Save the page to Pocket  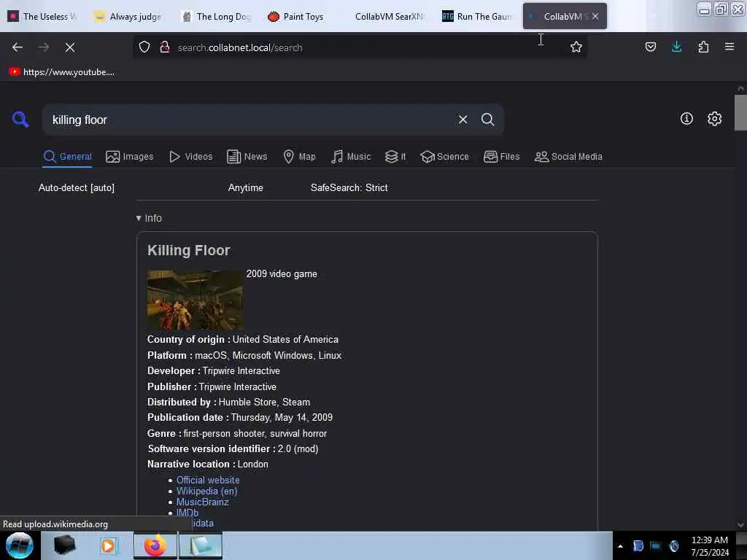click(x=650, y=47)
